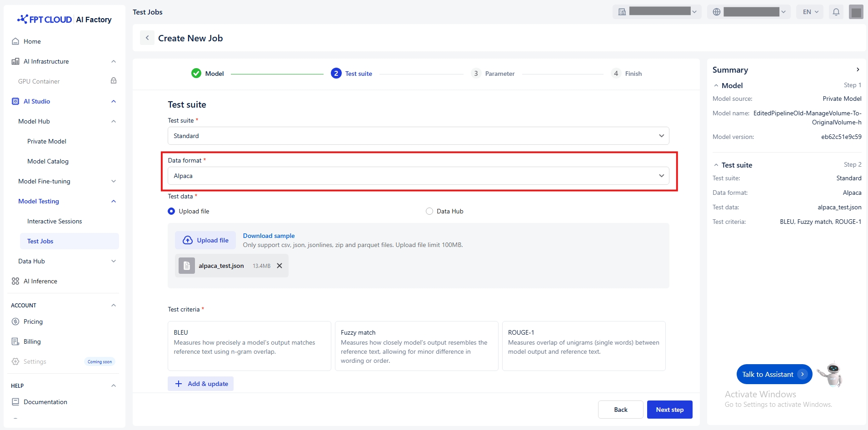The height and width of the screenshot is (430, 868).
Task: Open Interactive Sessions in sidebar
Action: click(55, 221)
